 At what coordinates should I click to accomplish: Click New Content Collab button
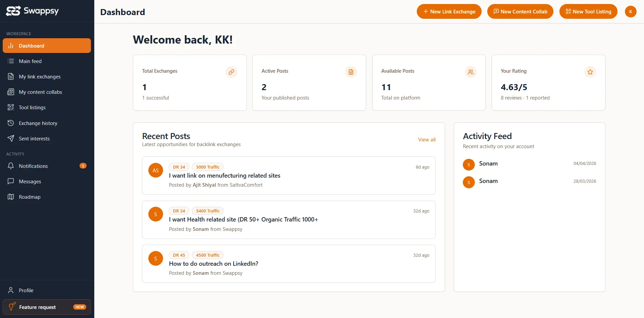click(520, 11)
